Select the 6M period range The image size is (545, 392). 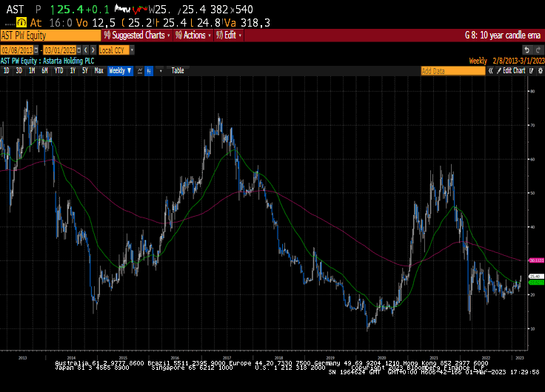(44, 71)
